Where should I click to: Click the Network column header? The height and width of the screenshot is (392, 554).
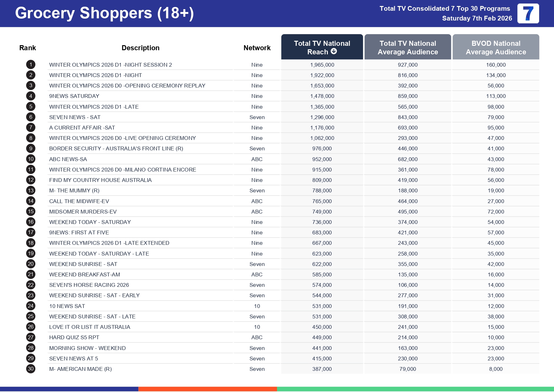pos(257,48)
